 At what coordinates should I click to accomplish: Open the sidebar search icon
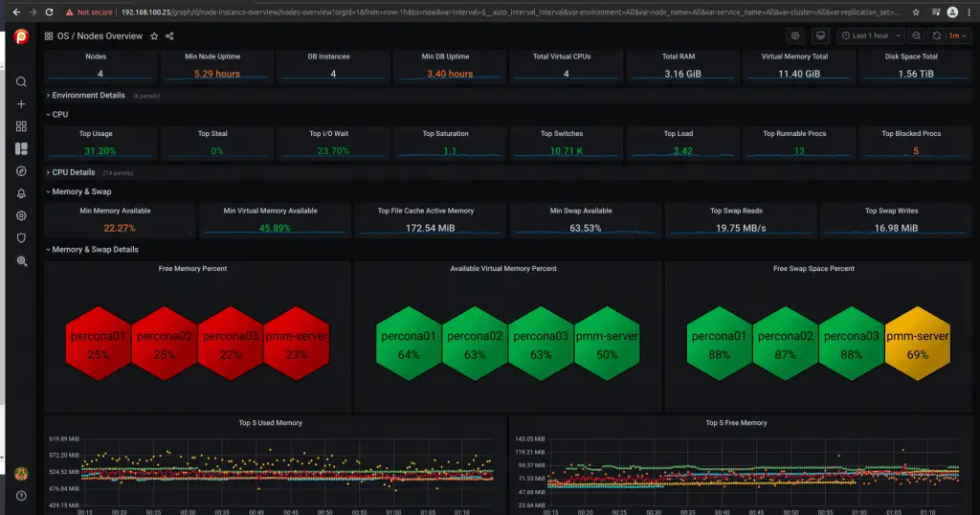point(21,82)
